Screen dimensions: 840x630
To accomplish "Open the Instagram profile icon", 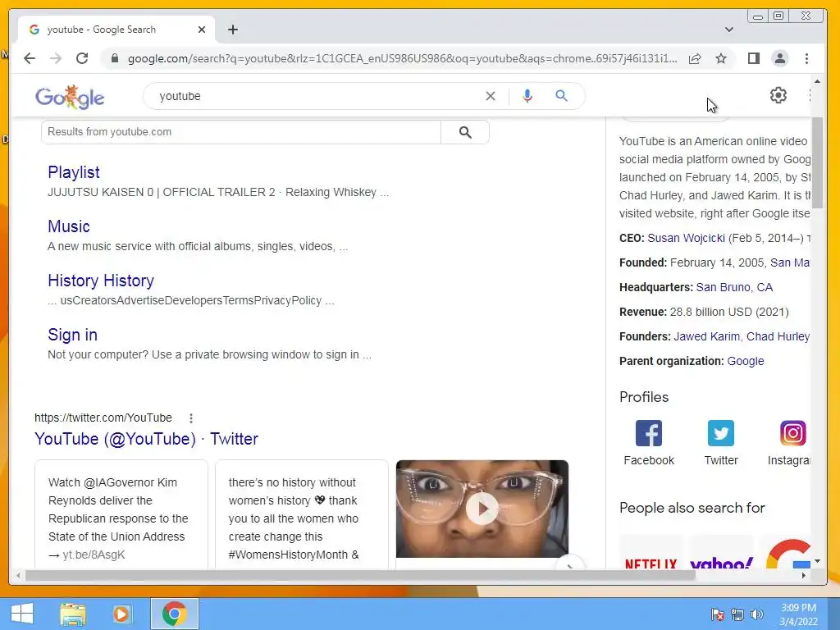I will point(793,433).
